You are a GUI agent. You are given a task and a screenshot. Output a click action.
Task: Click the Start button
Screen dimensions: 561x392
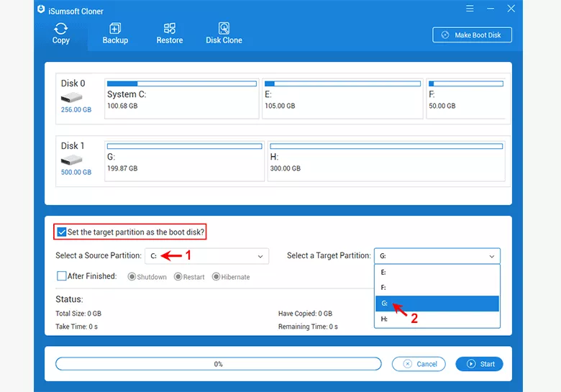[x=480, y=364]
